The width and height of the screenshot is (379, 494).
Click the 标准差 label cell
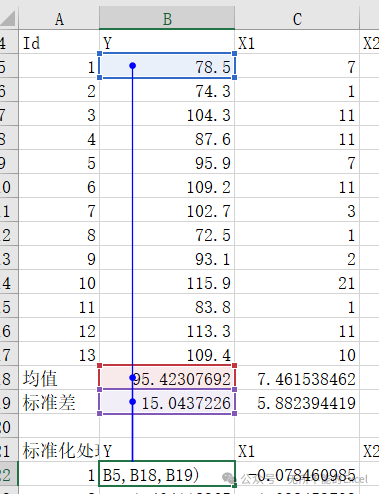point(59,402)
